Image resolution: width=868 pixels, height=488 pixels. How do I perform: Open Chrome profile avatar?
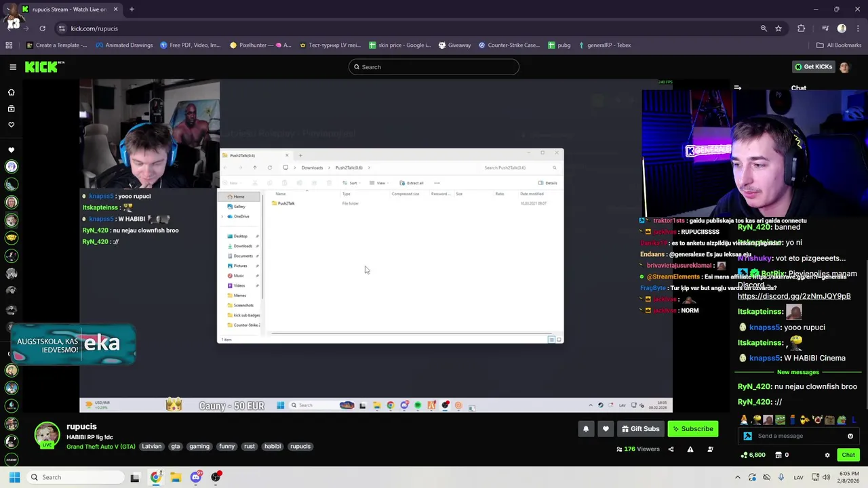pyautogui.click(x=842, y=28)
